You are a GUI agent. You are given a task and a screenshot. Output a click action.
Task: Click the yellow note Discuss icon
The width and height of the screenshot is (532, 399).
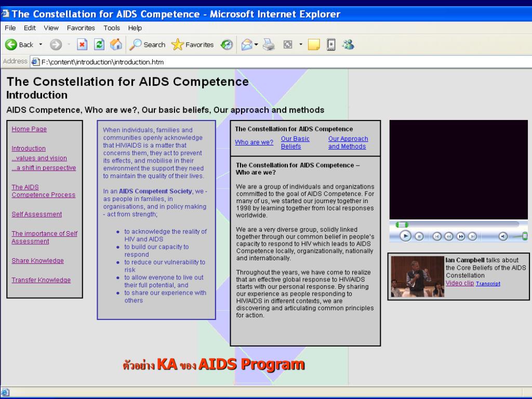[x=314, y=45]
